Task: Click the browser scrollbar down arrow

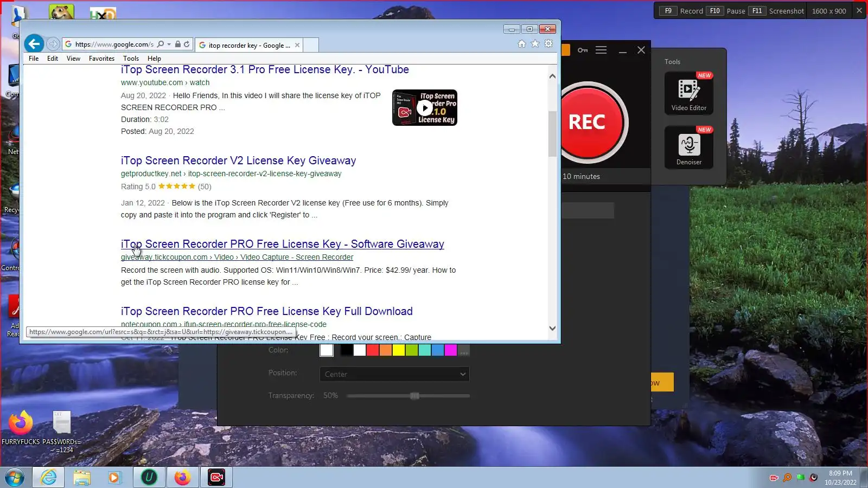Action: pos(552,328)
